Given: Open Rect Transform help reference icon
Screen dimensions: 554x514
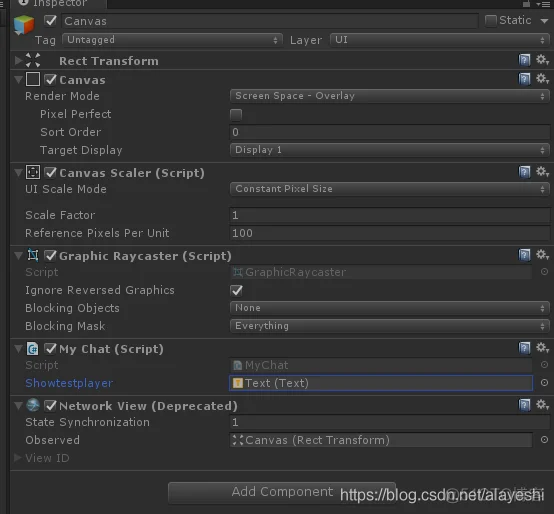Looking at the screenshot, I should pos(524,60).
